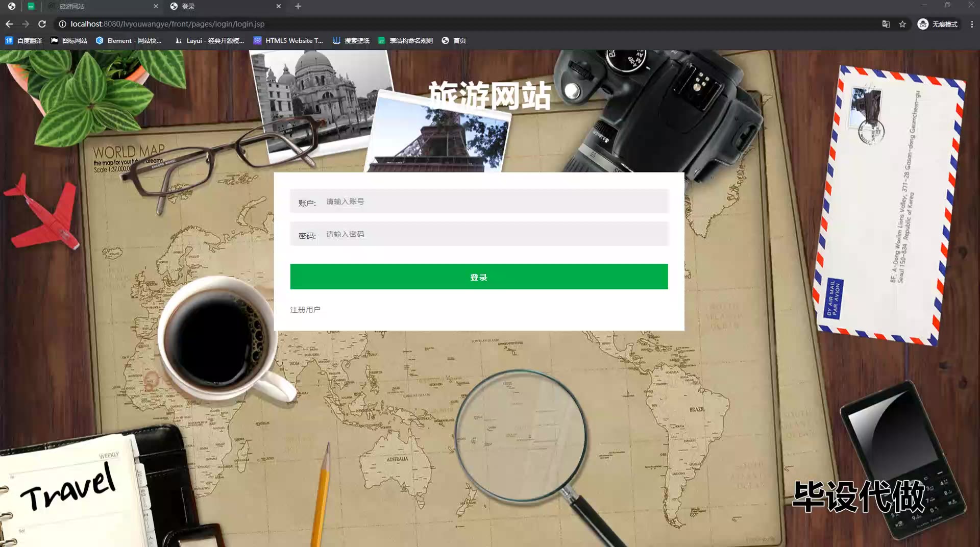The image size is (980, 547).
Task: Click the 密码 password input field
Action: [x=479, y=234]
